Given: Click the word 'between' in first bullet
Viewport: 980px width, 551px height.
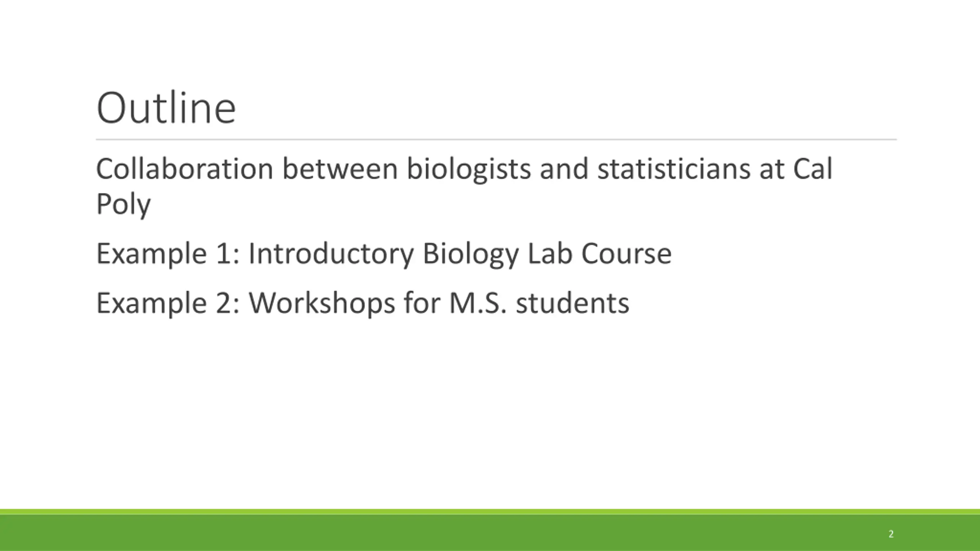Looking at the screenshot, I should click(x=340, y=169).
